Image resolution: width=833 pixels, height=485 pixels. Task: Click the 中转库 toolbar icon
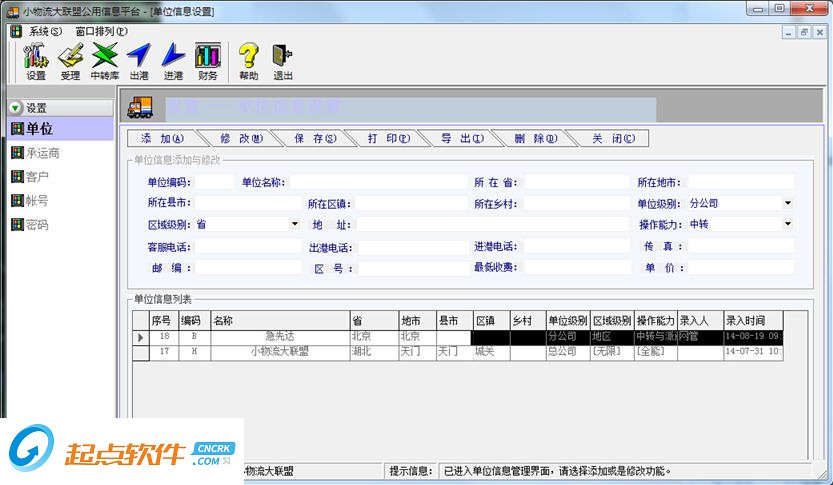click(105, 60)
